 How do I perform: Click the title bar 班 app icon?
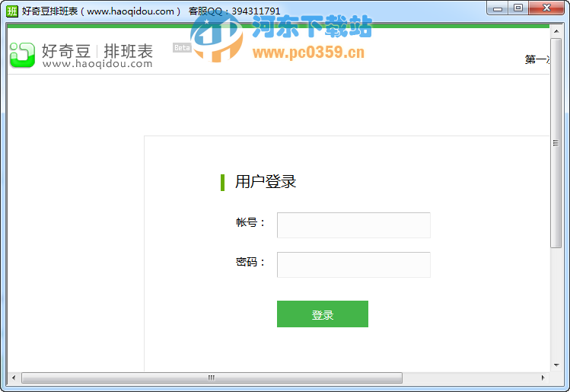pos(12,11)
